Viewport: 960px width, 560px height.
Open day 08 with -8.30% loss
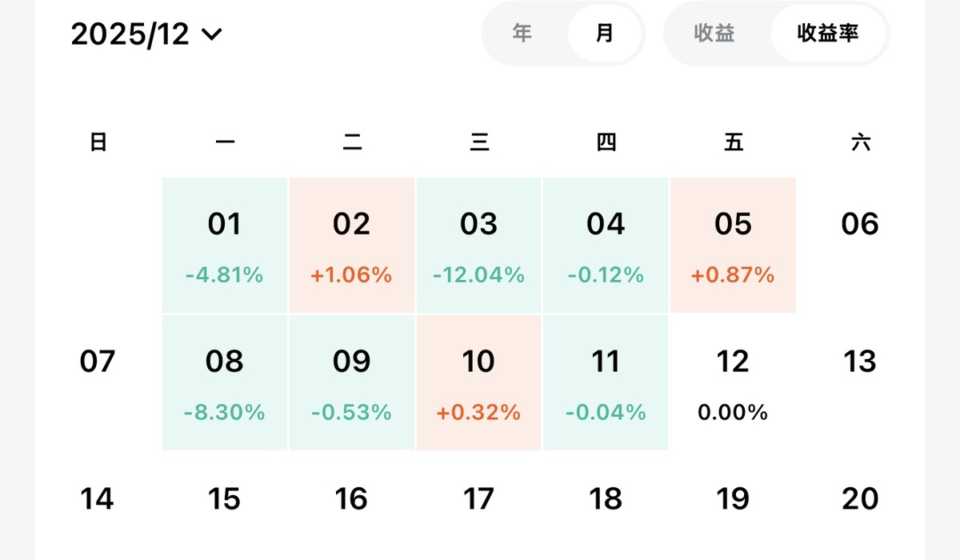[224, 382]
